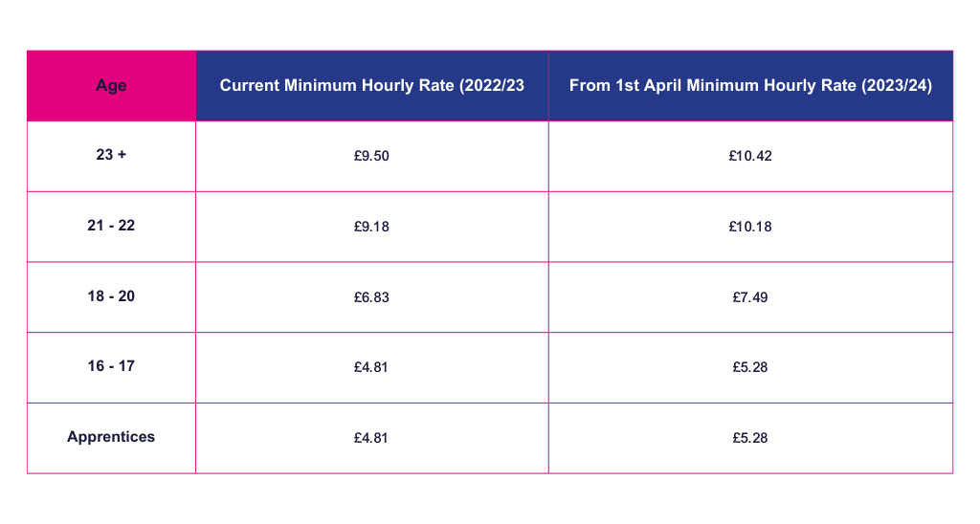This screenshot has width=980, height=524.
Task: Select the £10.42 new rate cell
Action: 750,156
